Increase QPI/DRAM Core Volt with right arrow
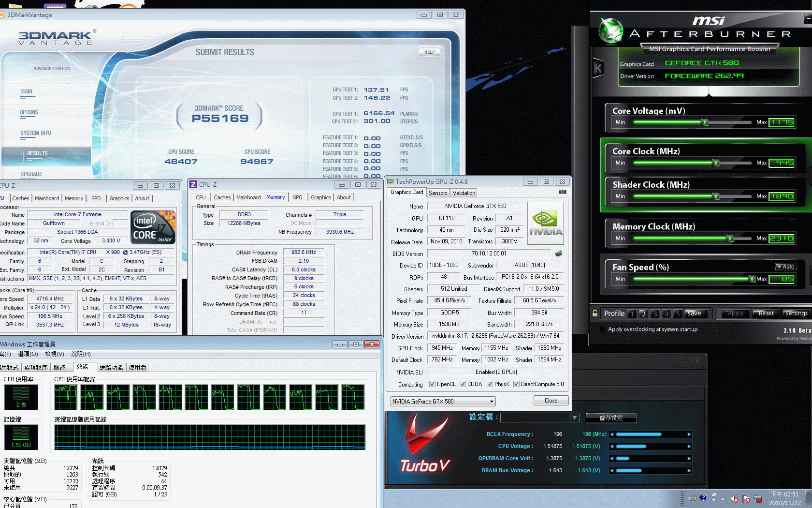This screenshot has height=508, width=812. tap(689, 459)
